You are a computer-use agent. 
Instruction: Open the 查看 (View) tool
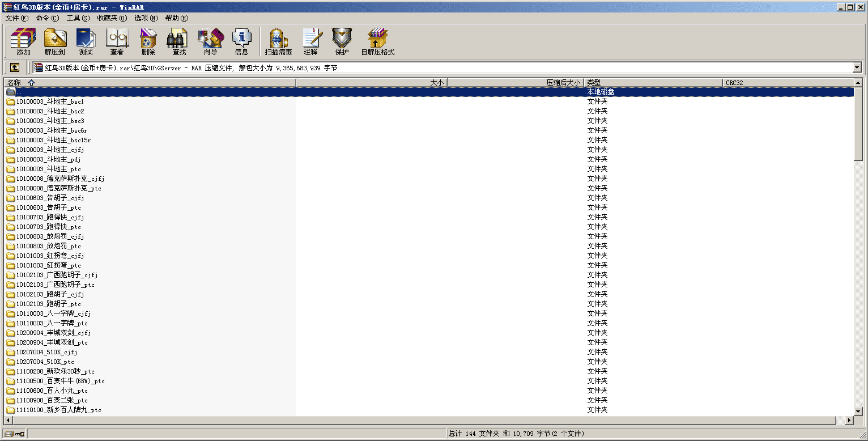coord(117,41)
